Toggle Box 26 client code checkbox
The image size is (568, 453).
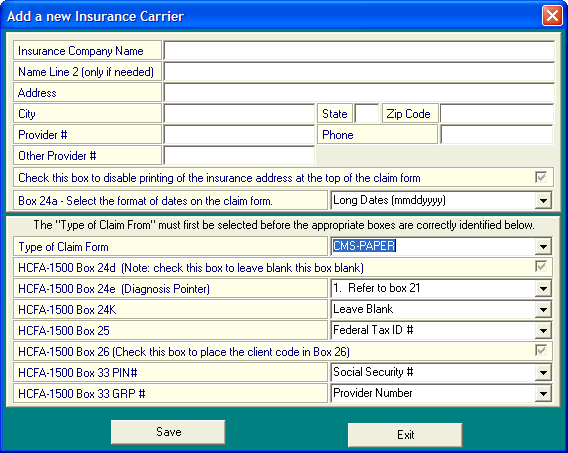(x=541, y=351)
